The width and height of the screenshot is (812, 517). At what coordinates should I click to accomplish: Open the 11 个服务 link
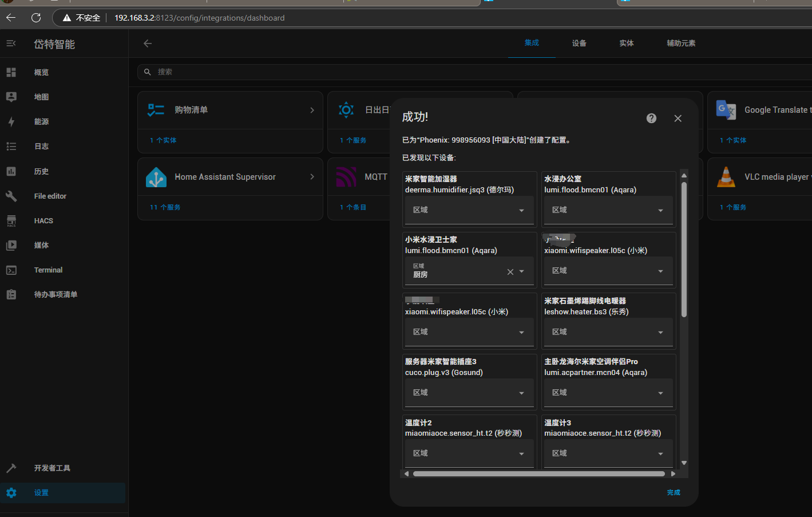tap(165, 207)
